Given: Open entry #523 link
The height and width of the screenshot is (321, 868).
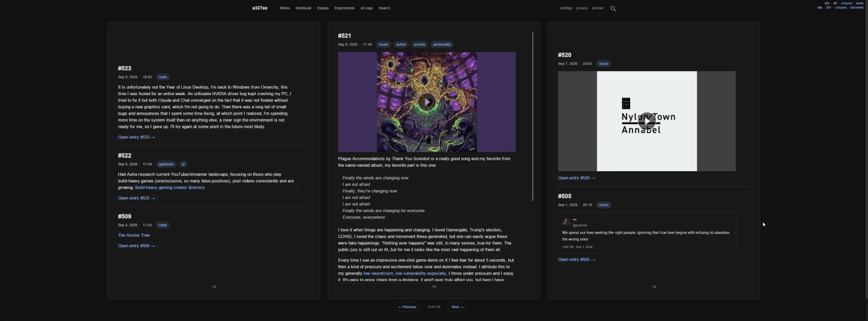Looking at the screenshot, I should 136,137.
